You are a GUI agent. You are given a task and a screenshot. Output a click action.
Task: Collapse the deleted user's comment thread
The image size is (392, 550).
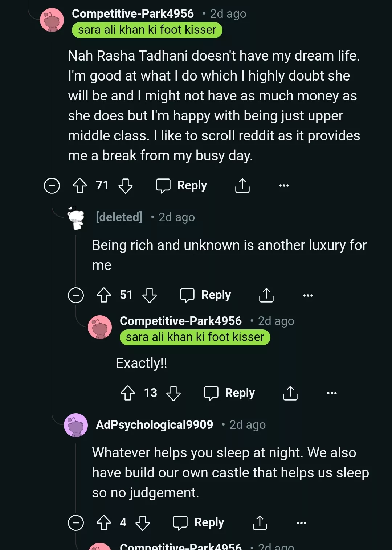click(x=76, y=295)
